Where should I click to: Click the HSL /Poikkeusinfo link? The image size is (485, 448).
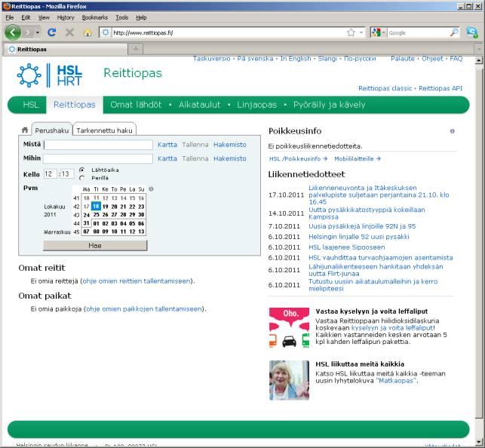pyautogui.click(x=298, y=158)
